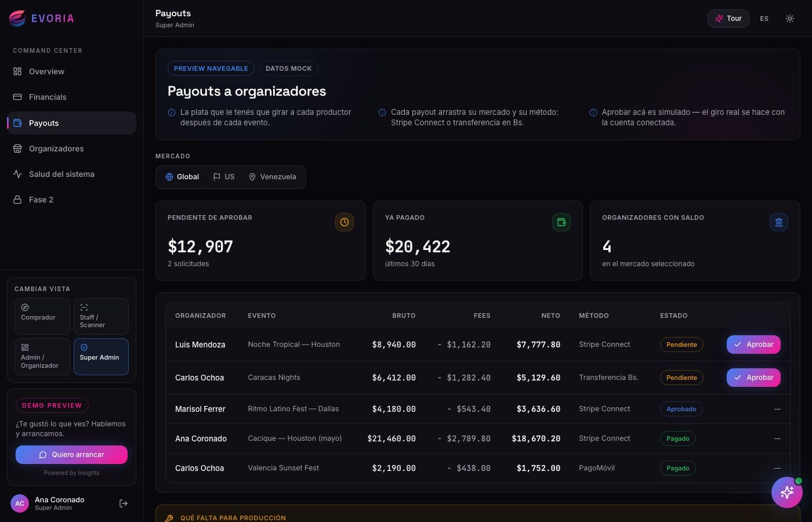Switch view to Admin / Organizador
Viewport: 812px width, 522px height.
pyautogui.click(x=42, y=357)
